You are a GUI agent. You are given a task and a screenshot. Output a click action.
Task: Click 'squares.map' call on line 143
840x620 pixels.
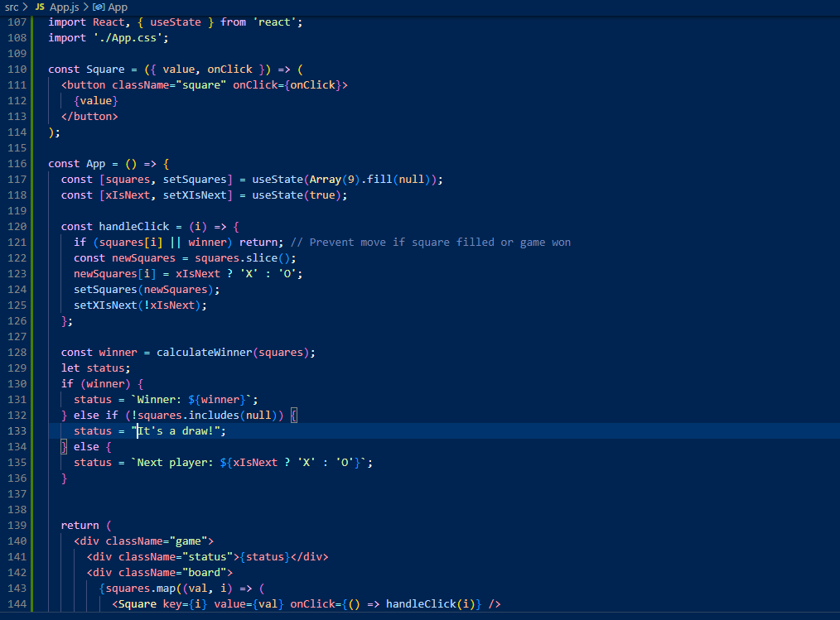(x=140, y=589)
